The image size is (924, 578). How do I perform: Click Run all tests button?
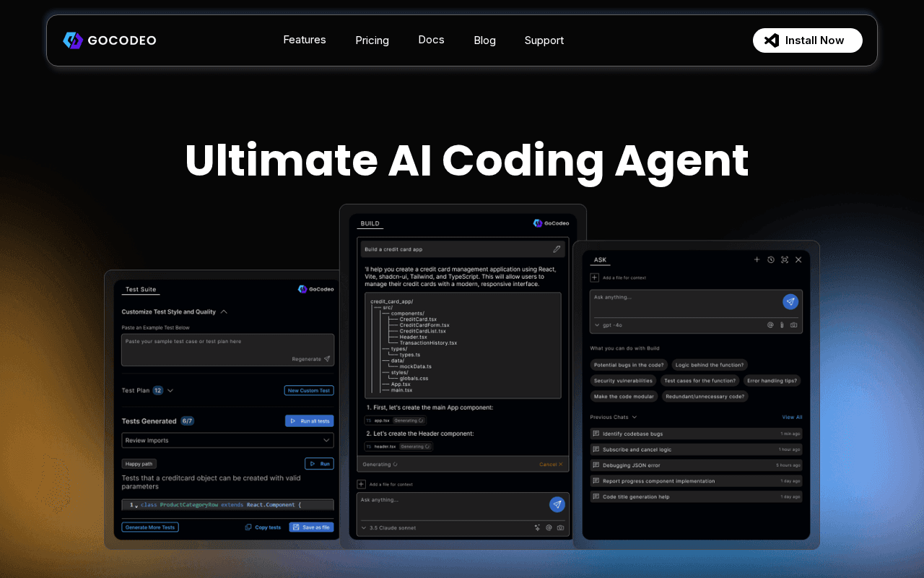[309, 421]
